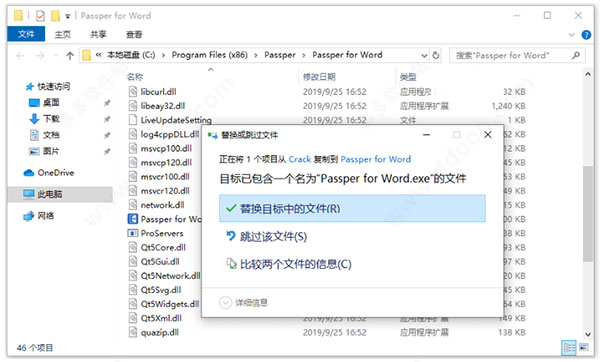Switch to large icons view in status bar
Image resolution: width=600 pixels, height=362 pixels.
(x=584, y=347)
